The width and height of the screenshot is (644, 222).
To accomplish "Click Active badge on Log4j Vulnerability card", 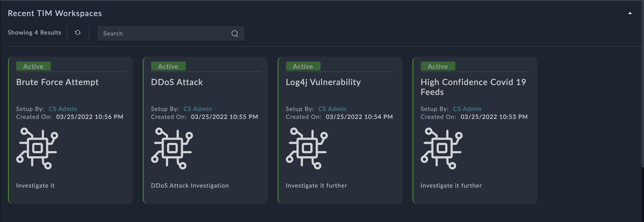I will (303, 66).
